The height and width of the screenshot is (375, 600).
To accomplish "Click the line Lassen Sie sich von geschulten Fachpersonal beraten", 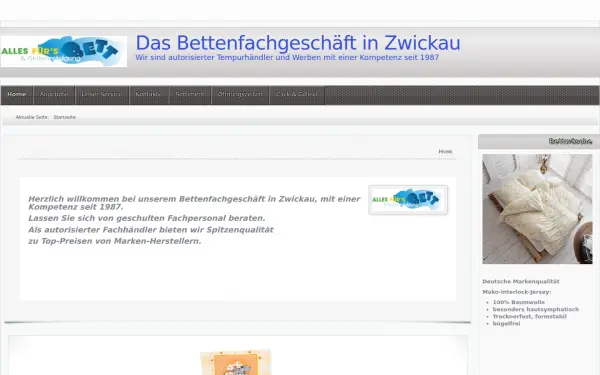I will coord(147,218).
